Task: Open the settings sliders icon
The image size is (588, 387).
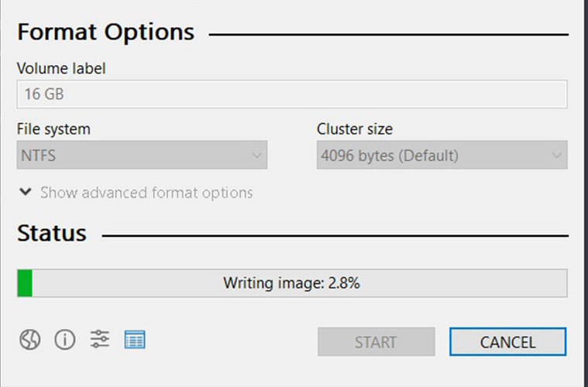Action: pyautogui.click(x=100, y=339)
